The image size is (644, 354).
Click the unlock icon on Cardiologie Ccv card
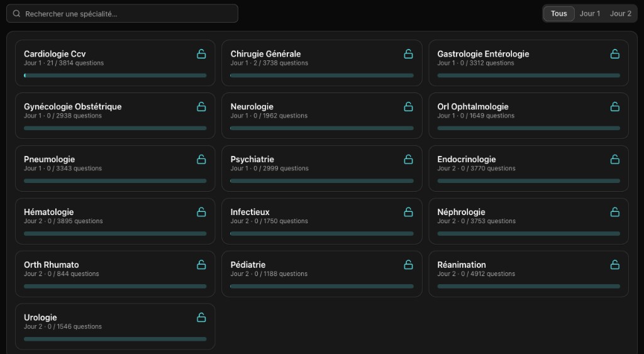[201, 54]
